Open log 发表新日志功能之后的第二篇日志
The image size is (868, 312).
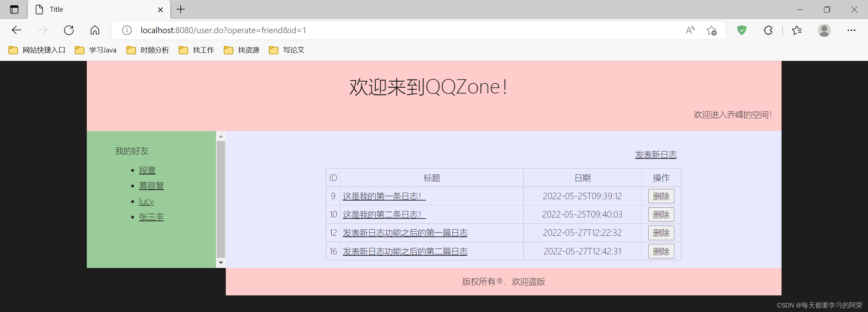tap(405, 251)
